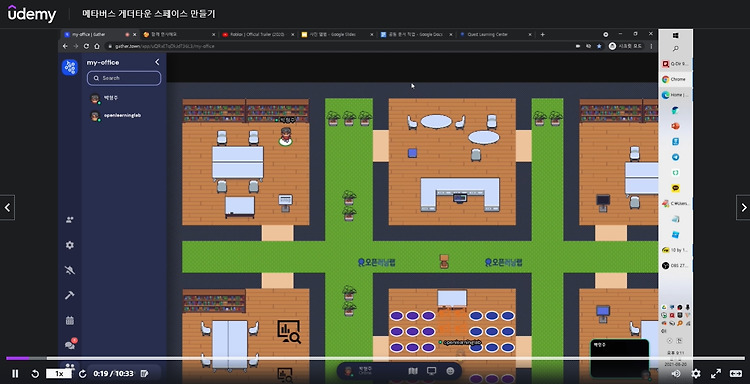Enter fullscreen video mode
Screen dimensions: 750x384
coord(716,373)
